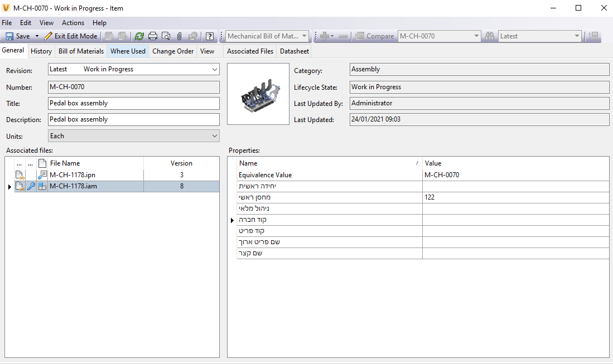This screenshot has width=613, height=364.
Task: Click the Last Updated date field
Action: 479,119
